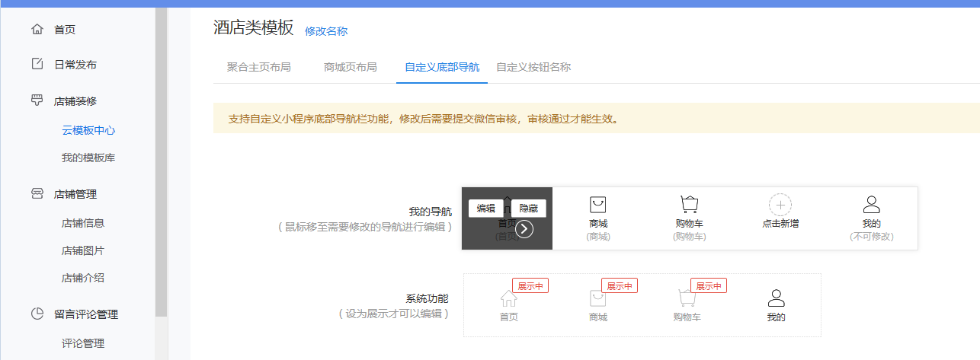Click the edit icon beside 日常发布
The width and height of the screenshot is (980, 360).
(x=37, y=64)
